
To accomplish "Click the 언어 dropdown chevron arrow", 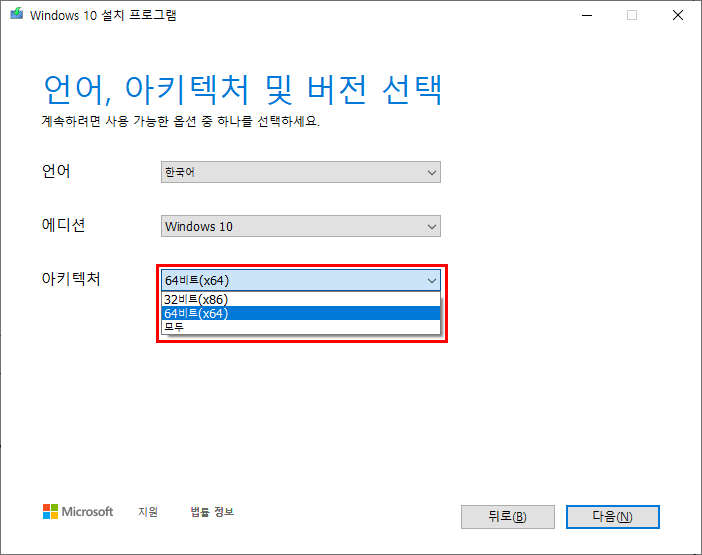I will (432, 172).
